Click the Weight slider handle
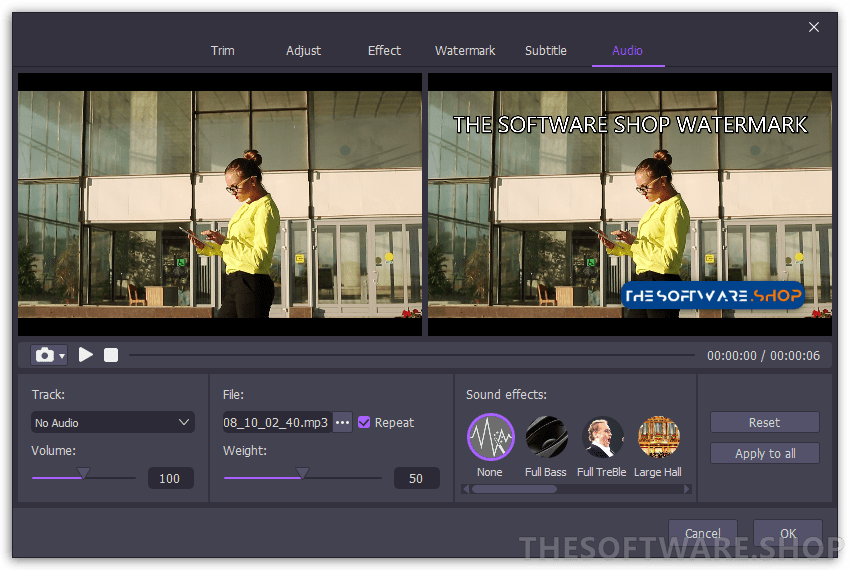Viewport: 850px width, 570px height. 302,473
